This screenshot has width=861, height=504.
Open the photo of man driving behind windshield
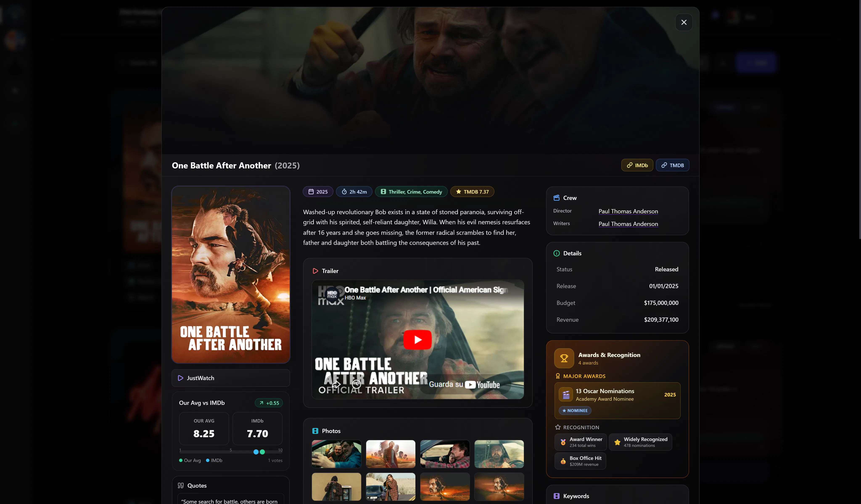(x=499, y=454)
